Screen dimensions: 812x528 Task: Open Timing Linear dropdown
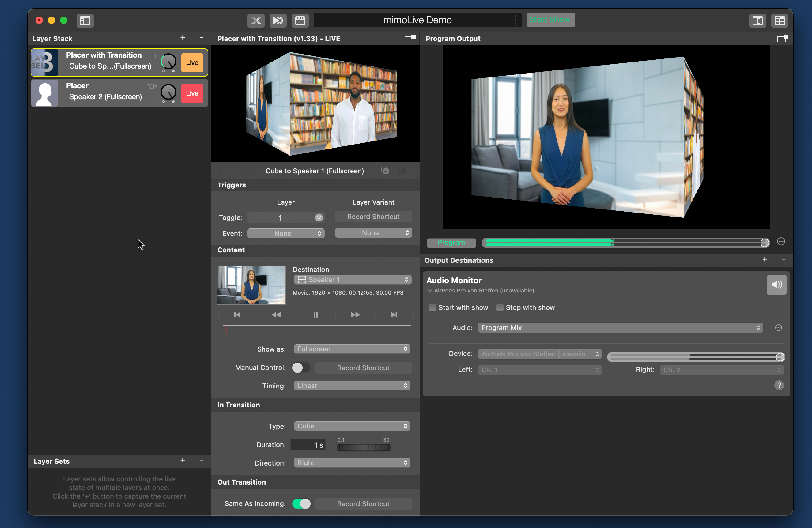[352, 385]
